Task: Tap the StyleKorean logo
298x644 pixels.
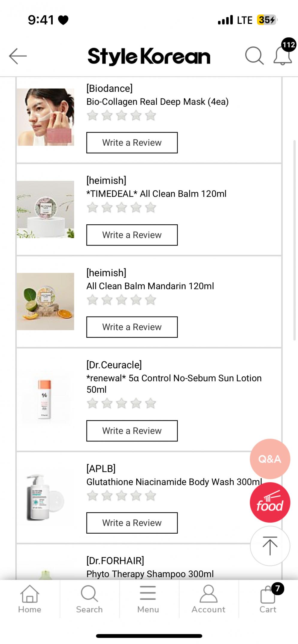Action: 149,56
